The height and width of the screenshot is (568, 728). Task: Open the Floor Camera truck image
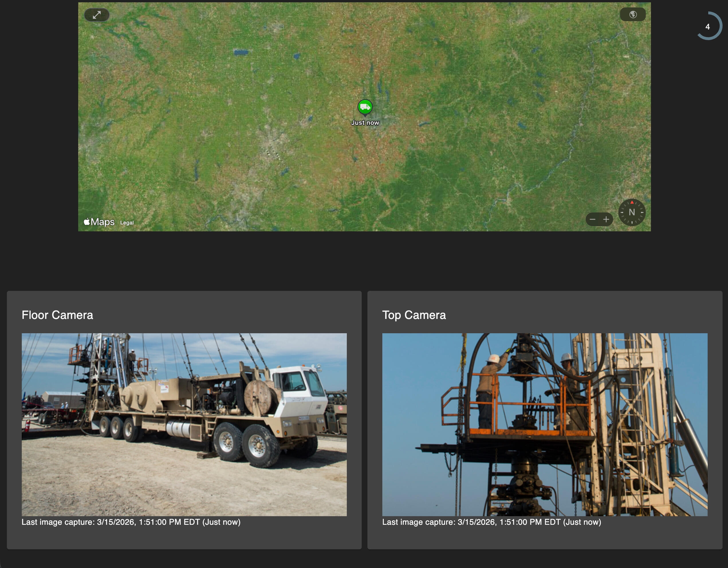(184, 425)
